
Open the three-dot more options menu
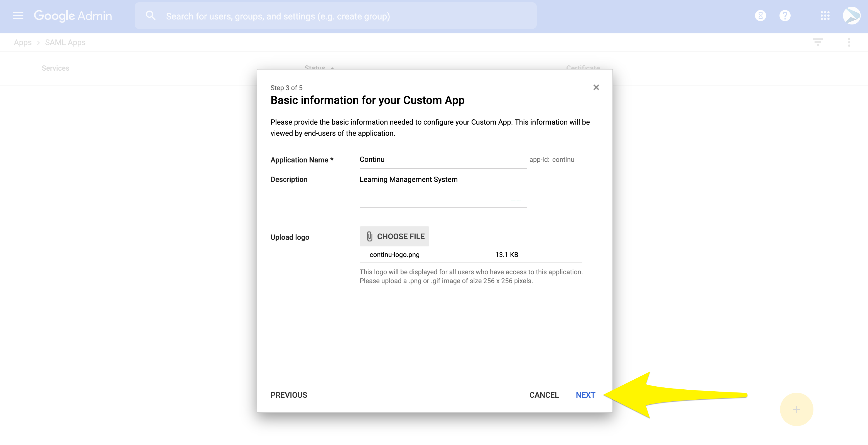click(x=849, y=42)
